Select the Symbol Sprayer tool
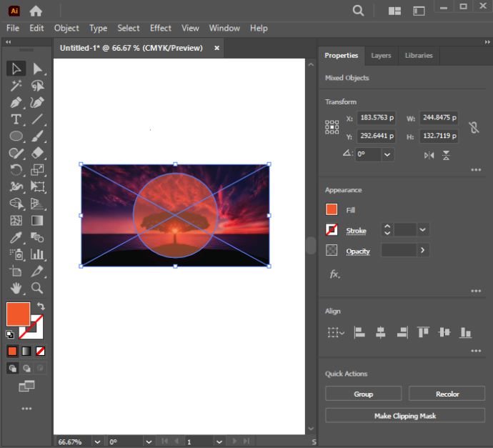The image size is (493, 448). click(x=16, y=254)
